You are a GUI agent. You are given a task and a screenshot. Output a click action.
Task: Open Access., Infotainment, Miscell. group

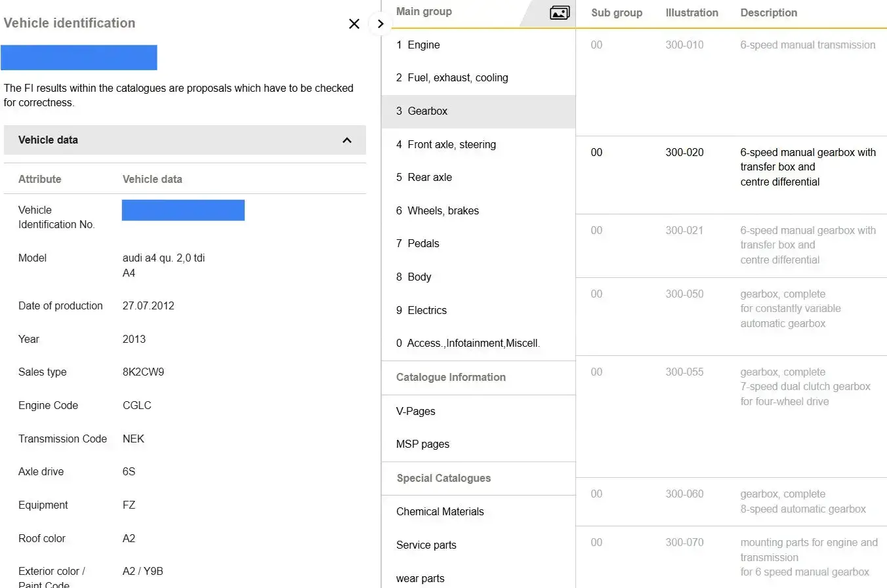478,343
